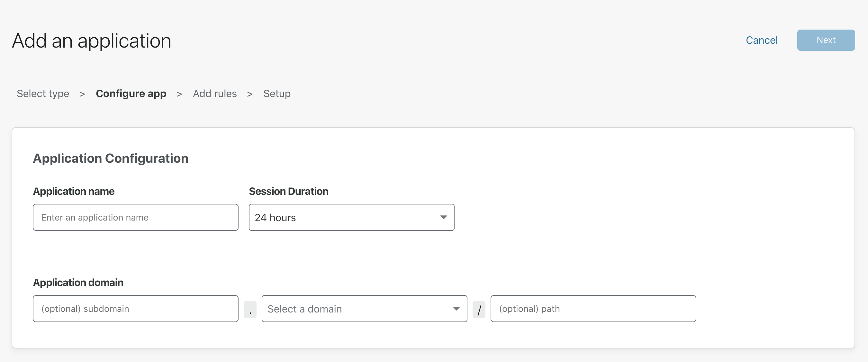868x362 pixels.
Task: Click the Application domain label
Action: click(78, 283)
